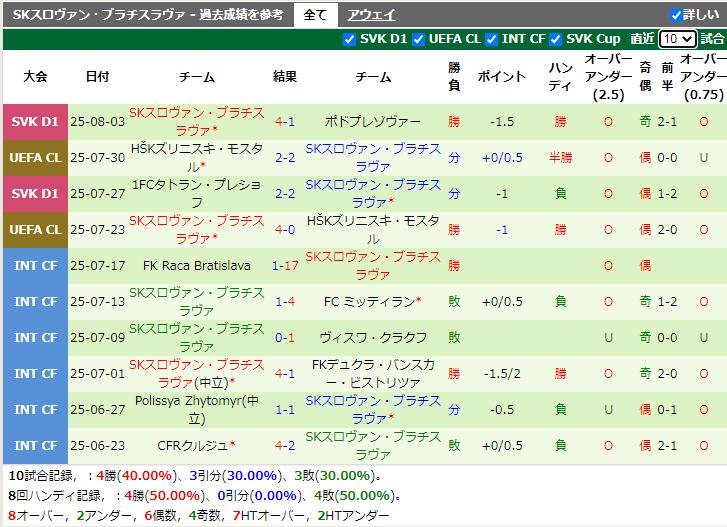The image size is (727, 527).
Task: Open the 1-1 score vs Polissya Zhytomyr
Action: tap(285, 410)
